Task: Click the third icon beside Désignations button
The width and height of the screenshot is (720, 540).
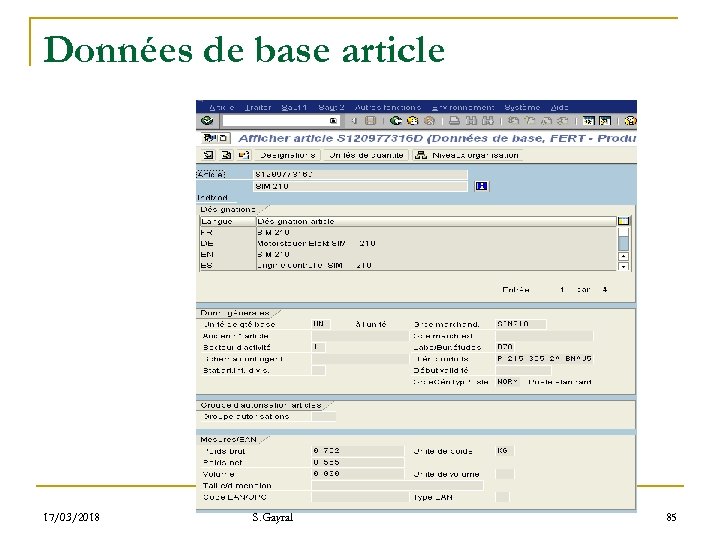Action: pyautogui.click(x=243, y=155)
